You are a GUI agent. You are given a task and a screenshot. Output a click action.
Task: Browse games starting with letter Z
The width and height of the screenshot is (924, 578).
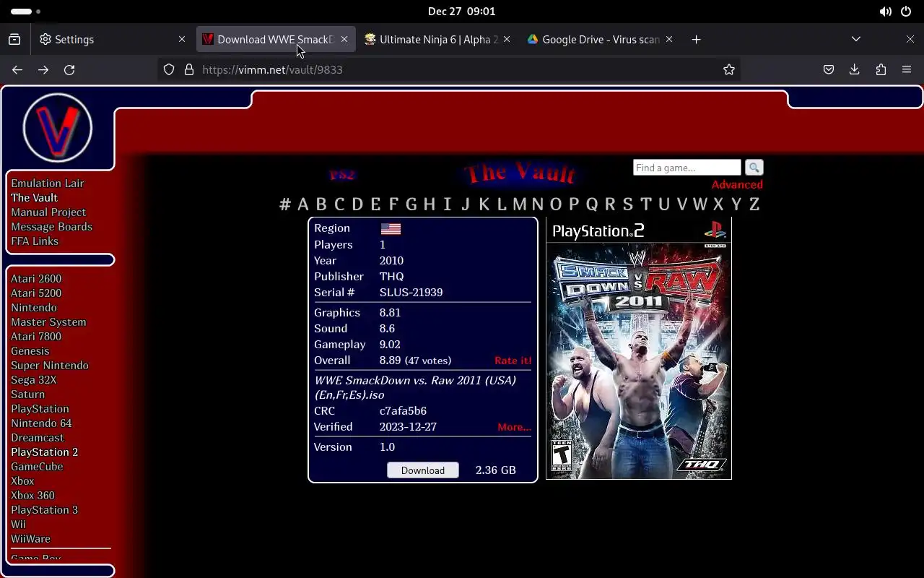754,204
